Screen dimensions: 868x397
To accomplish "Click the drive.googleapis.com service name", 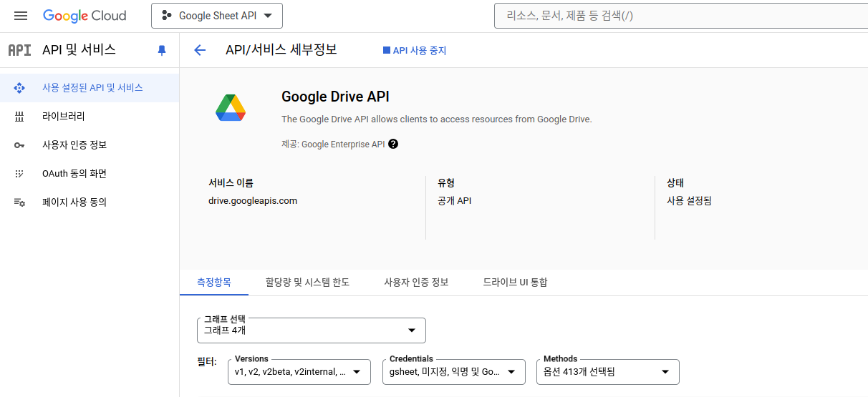I will 253,201.
